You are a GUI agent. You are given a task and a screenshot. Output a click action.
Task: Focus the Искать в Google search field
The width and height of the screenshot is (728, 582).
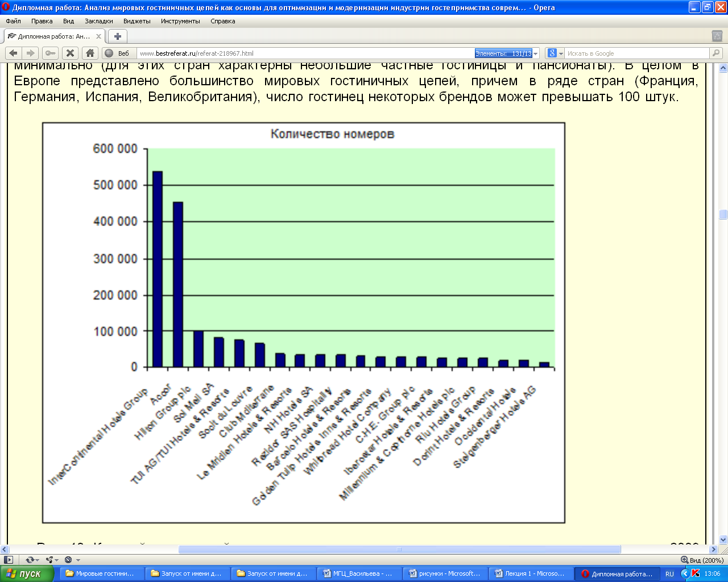(x=637, y=53)
